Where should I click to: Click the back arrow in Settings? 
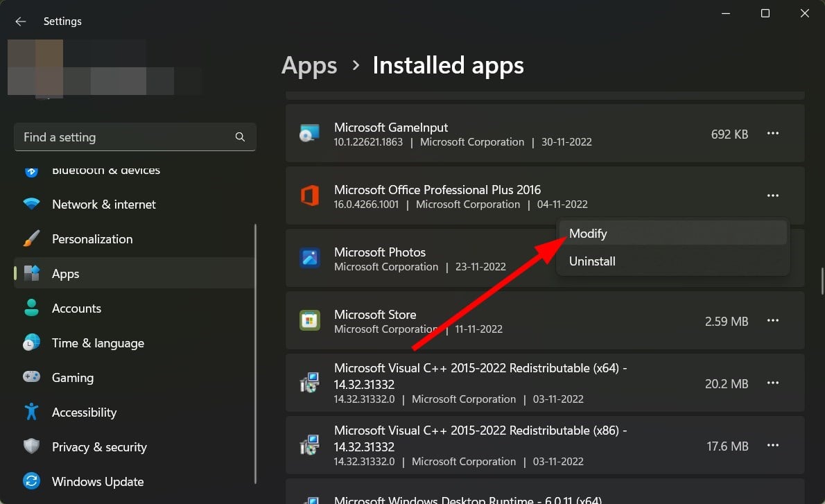coord(20,21)
